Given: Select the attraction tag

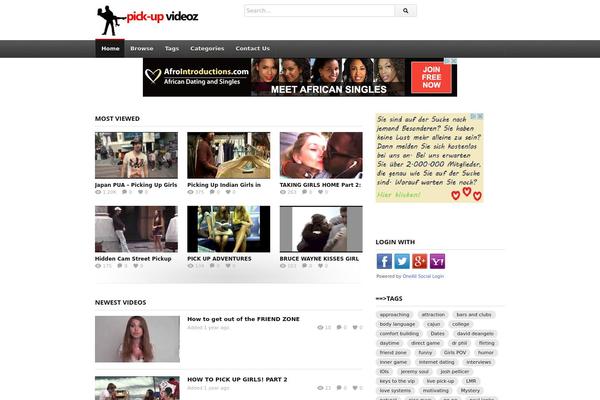Looking at the screenshot, I should pyautogui.click(x=433, y=315).
